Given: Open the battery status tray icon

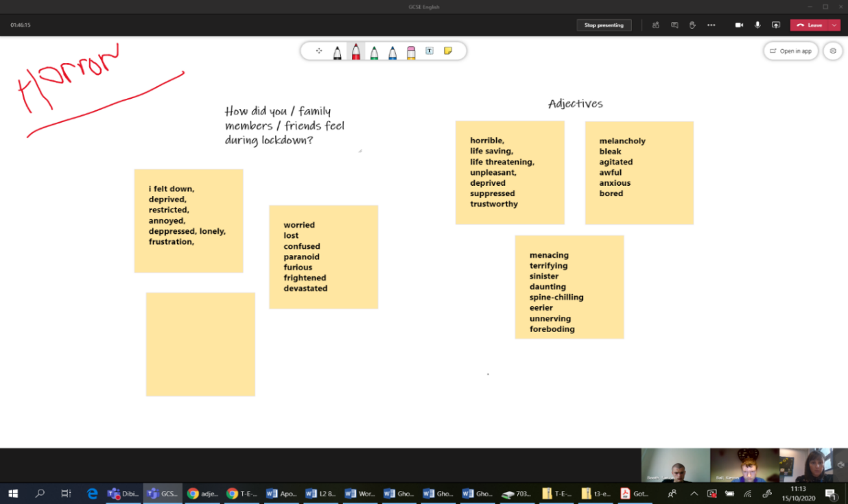Looking at the screenshot, I should point(730,494).
